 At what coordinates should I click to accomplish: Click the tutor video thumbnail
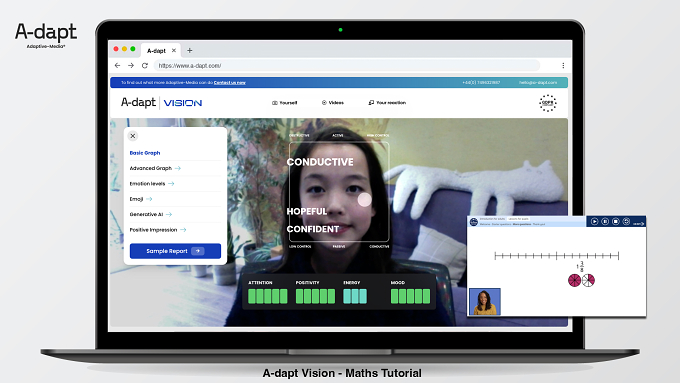[485, 301]
